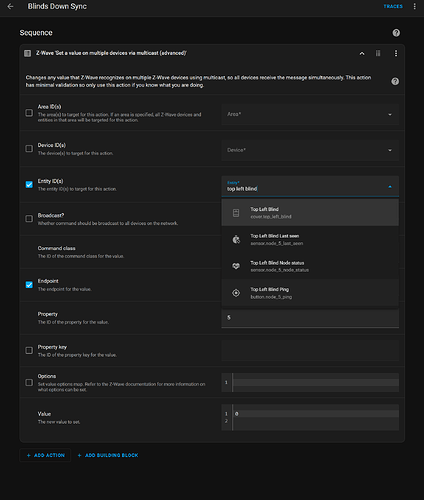Collapse the Z-Wave multicast action card
The image size is (424, 500).
click(362, 53)
